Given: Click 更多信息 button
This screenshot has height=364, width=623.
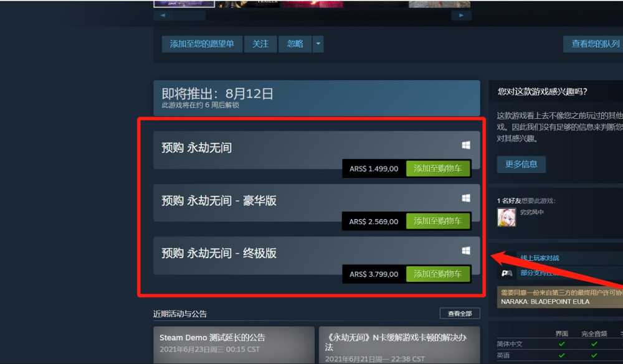Looking at the screenshot, I should [x=521, y=164].
